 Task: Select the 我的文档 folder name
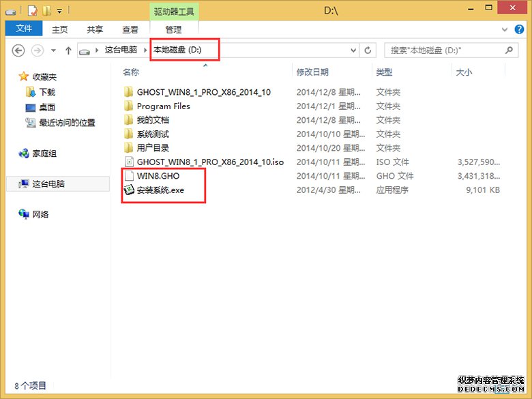coord(153,120)
